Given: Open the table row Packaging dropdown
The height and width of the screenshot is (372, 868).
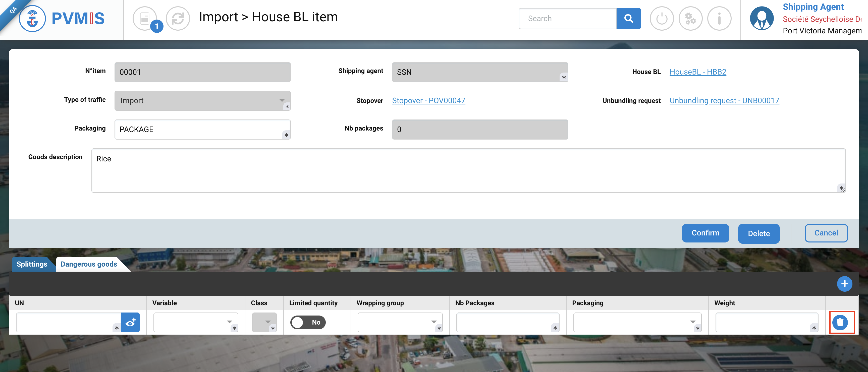Looking at the screenshot, I should coord(637,322).
